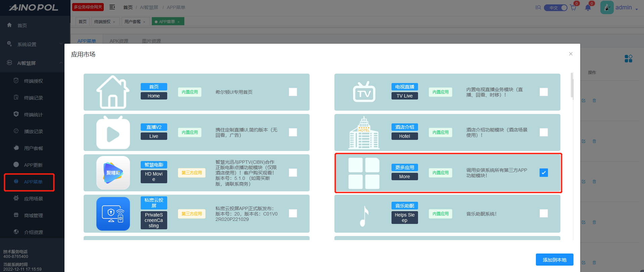Image resolution: width=644 pixels, height=272 pixels.
Task: Open the notification bell icon
Action: tap(588, 8)
